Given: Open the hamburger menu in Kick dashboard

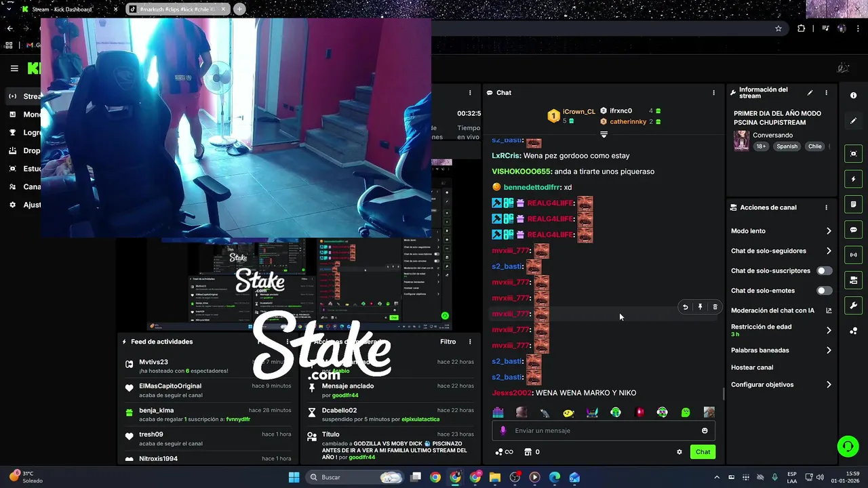Looking at the screenshot, I should (x=14, y=68).
